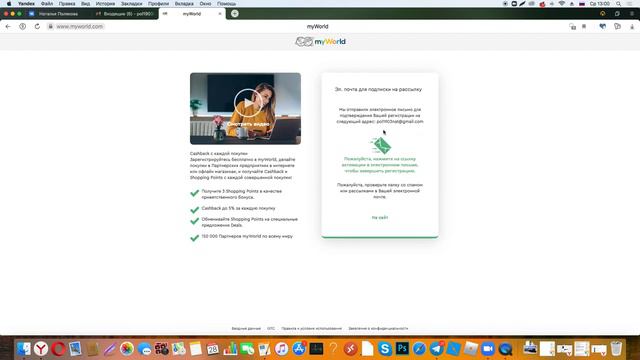640x360 pixels.
Task: Play the Смотреть видео video
Action: (248, 102)
